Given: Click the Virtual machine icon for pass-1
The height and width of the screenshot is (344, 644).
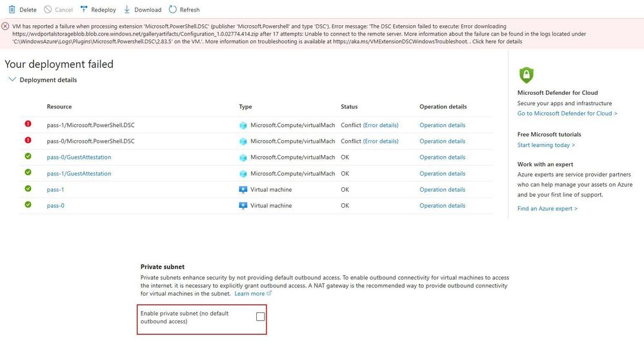Looking at the screenshot, I should pyautogui.click(x=243, y=190).
